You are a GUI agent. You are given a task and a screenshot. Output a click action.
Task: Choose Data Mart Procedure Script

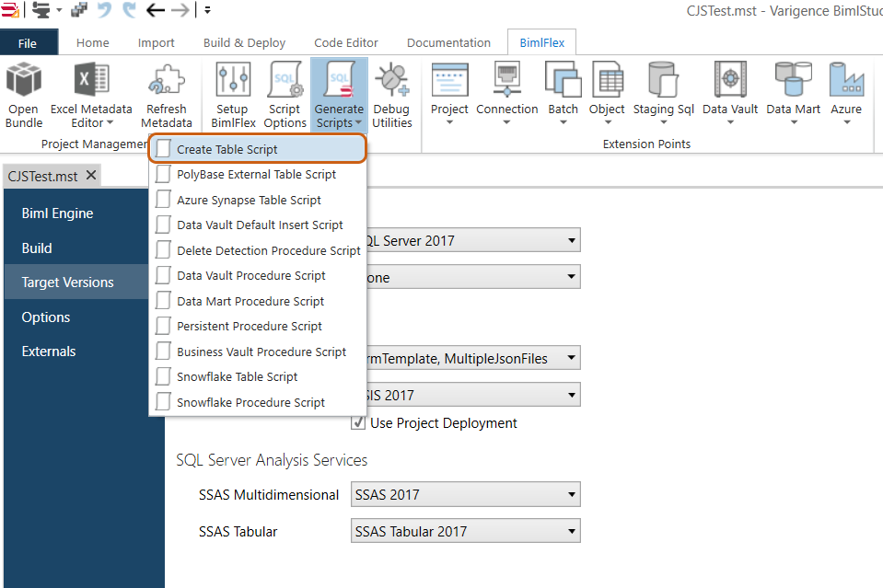click(258, 301)
